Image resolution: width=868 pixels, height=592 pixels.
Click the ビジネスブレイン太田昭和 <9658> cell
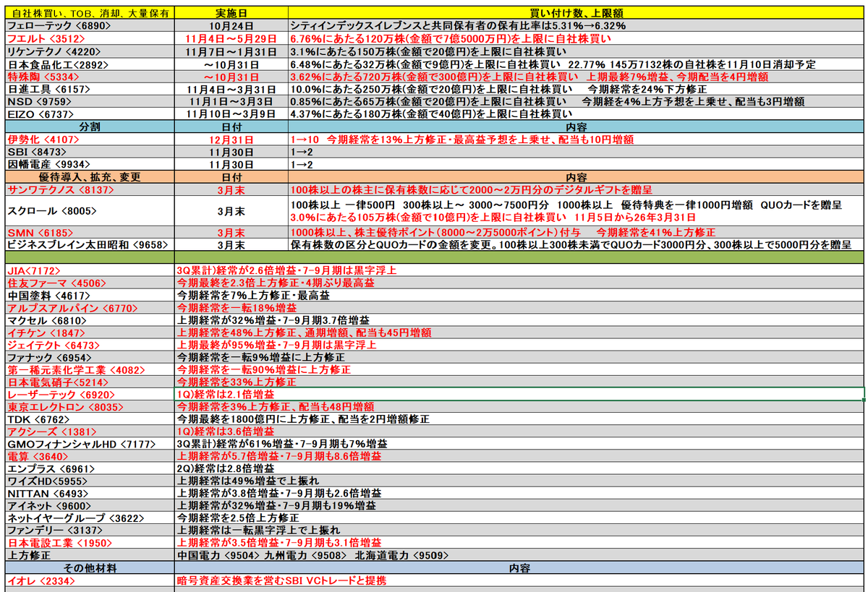(90, 244)
